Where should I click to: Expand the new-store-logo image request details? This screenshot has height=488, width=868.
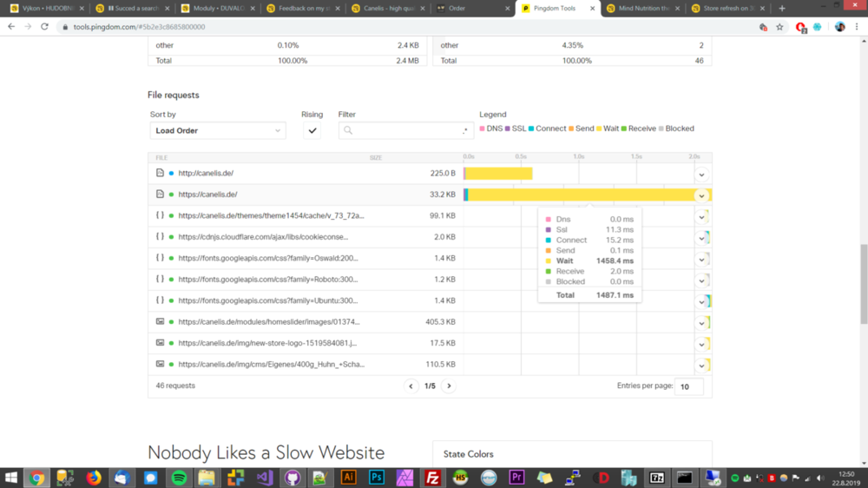tap(701, 343)
